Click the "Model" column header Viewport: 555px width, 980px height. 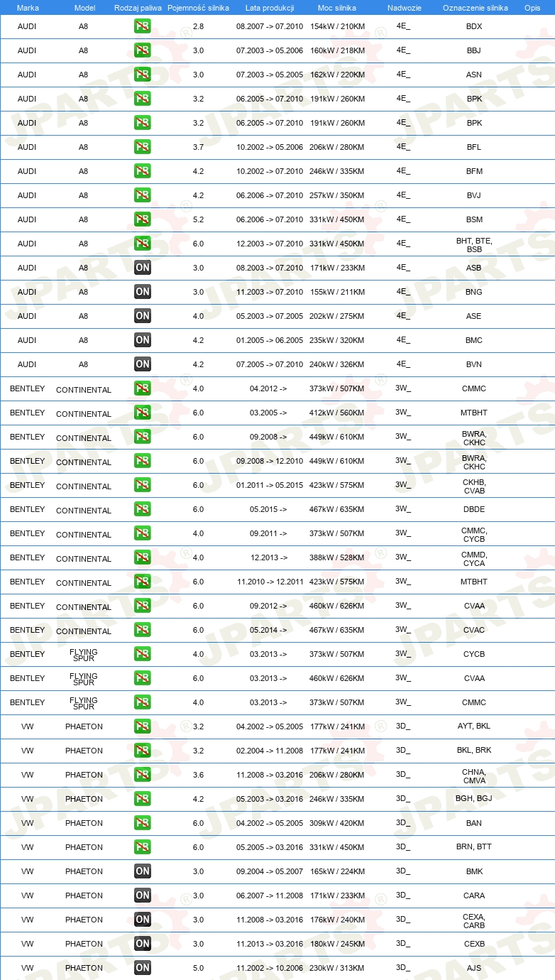pyautogui.click(x=84, y=8)
